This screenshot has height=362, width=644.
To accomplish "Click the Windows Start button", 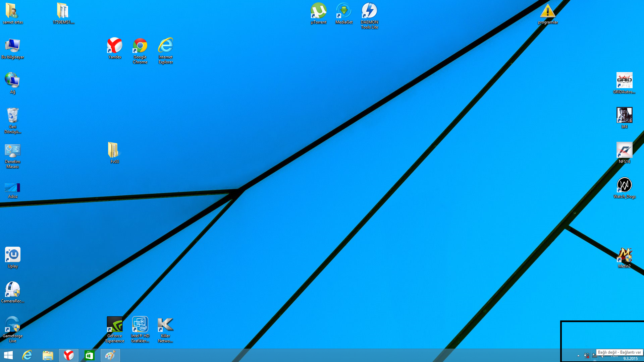I will pyautogui.click(x=8, y=355).
